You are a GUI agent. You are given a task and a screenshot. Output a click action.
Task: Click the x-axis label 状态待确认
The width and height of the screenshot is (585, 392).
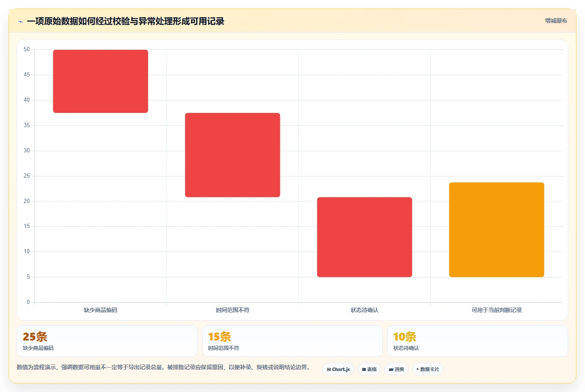(x=364, y=310)
